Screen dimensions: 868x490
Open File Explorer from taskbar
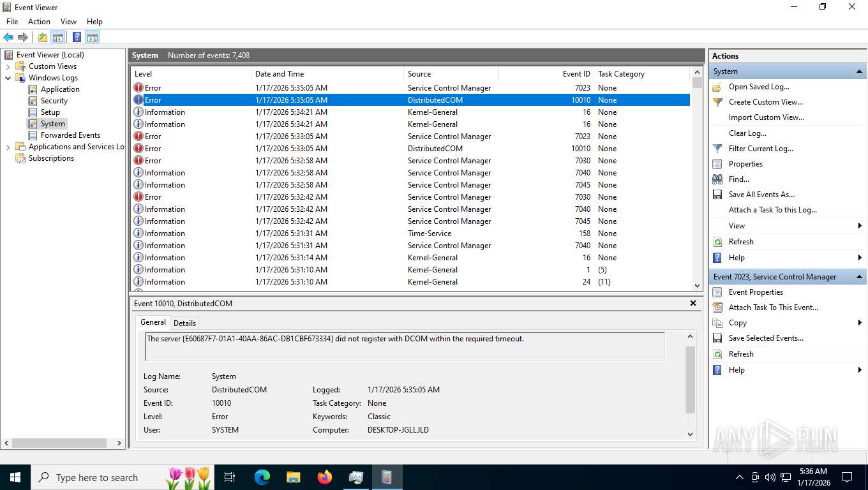pos(294,477)
